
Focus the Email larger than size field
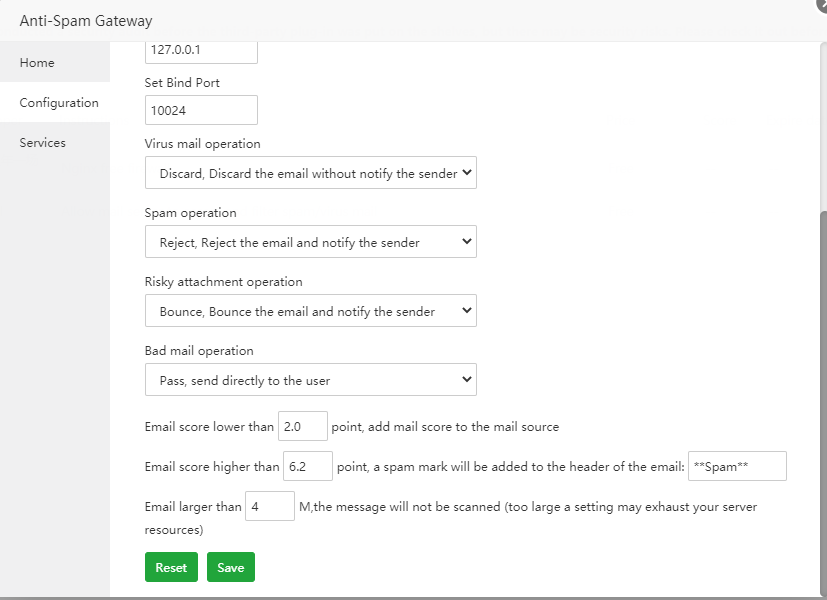click(269, 507)
